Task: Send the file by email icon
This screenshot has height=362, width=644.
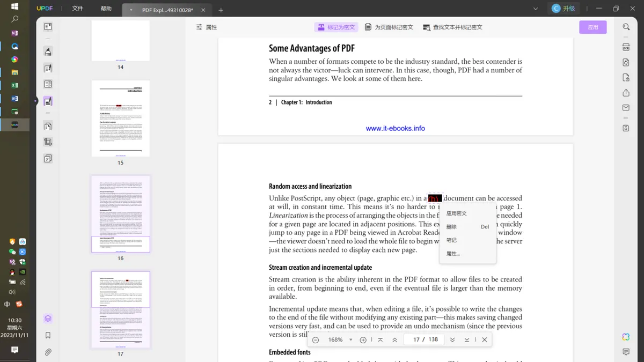Action: (x=626, y=108)
